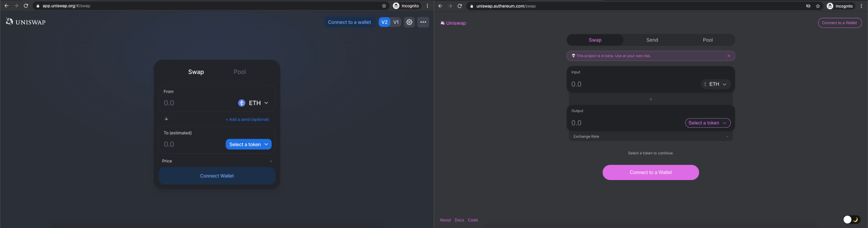
Task: Bookmark star in right browser window
Action: coord(818,6)
